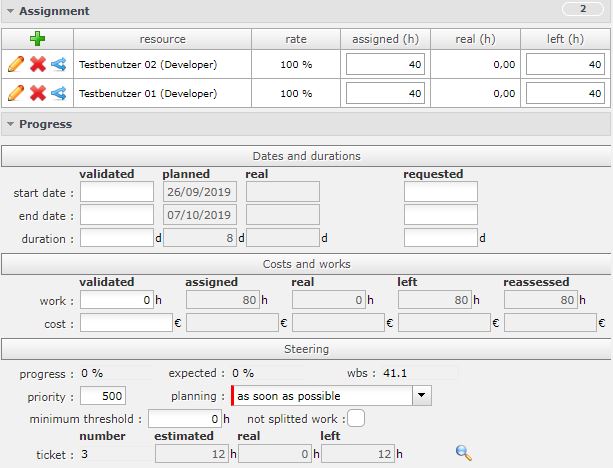
Task: Click the validated work hours field
Action: (x=116, y=300)
